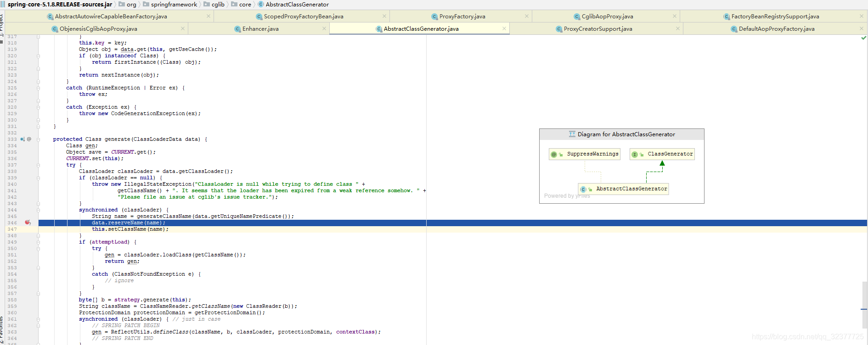Screen dimensions: 868x345
Task: Click the @ annotation gutter icon at line 333
Action: (x=29, y=139)
